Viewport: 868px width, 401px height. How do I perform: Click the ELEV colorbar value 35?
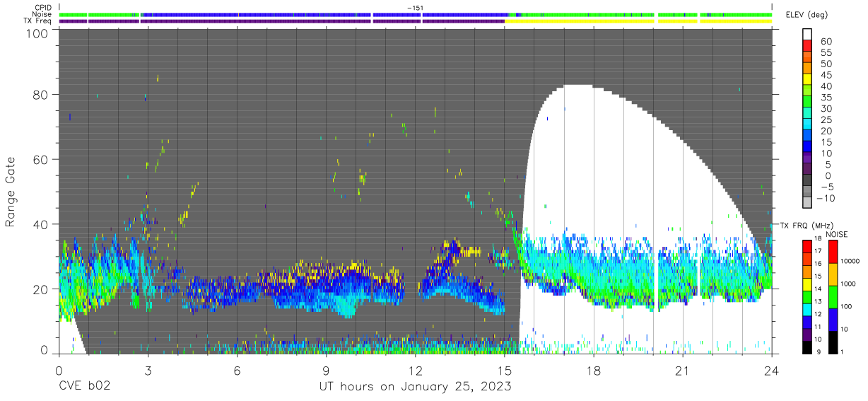click(x=827, y=98)
